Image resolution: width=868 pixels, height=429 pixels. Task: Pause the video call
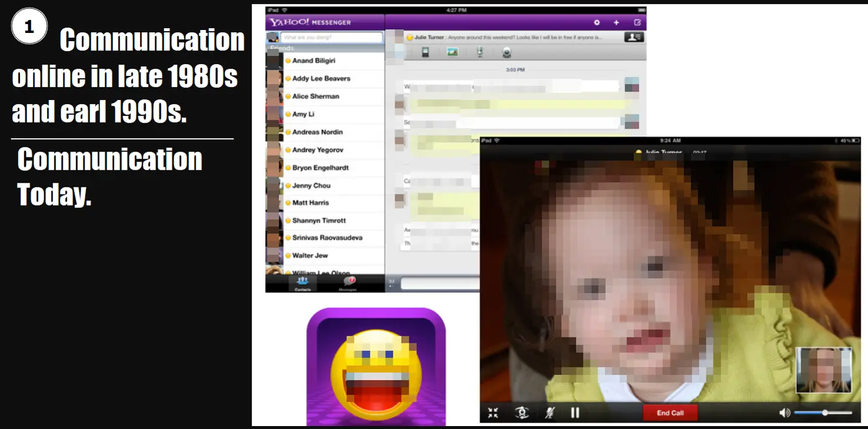[x=575, y=413]
